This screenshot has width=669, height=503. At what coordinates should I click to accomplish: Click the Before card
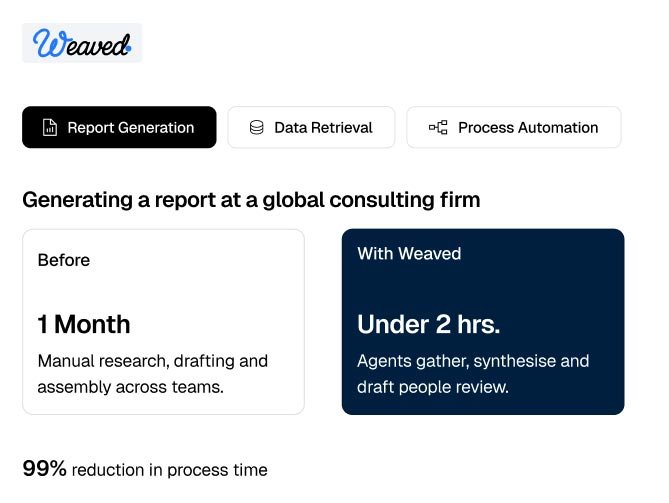(163, 322)
